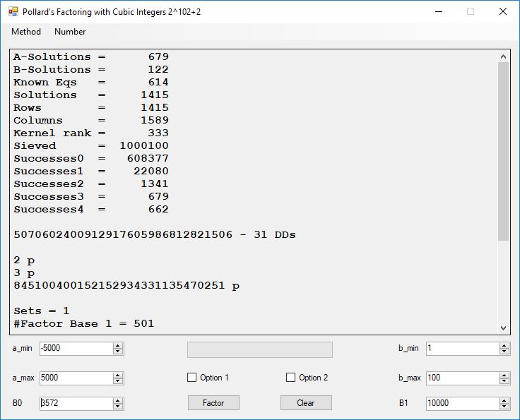
Task: Increase a_max value with up arrow
Action: (x=118, y=375)
